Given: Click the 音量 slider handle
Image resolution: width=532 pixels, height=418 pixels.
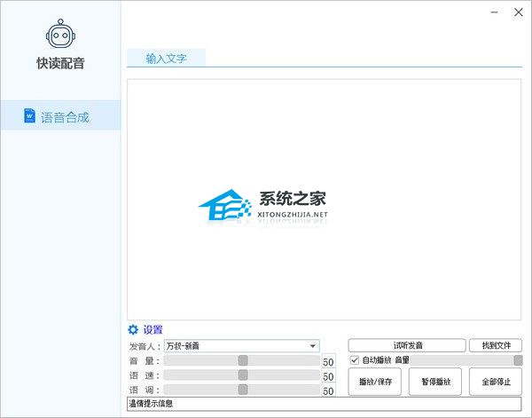Looking at the screenshot, I should [243, 360].
